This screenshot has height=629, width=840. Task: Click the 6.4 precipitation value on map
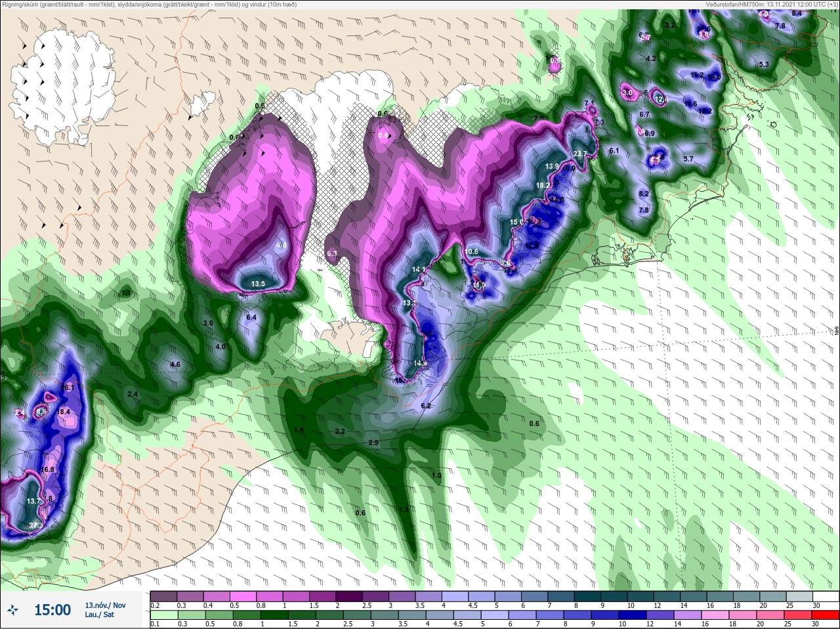[251, 317]
